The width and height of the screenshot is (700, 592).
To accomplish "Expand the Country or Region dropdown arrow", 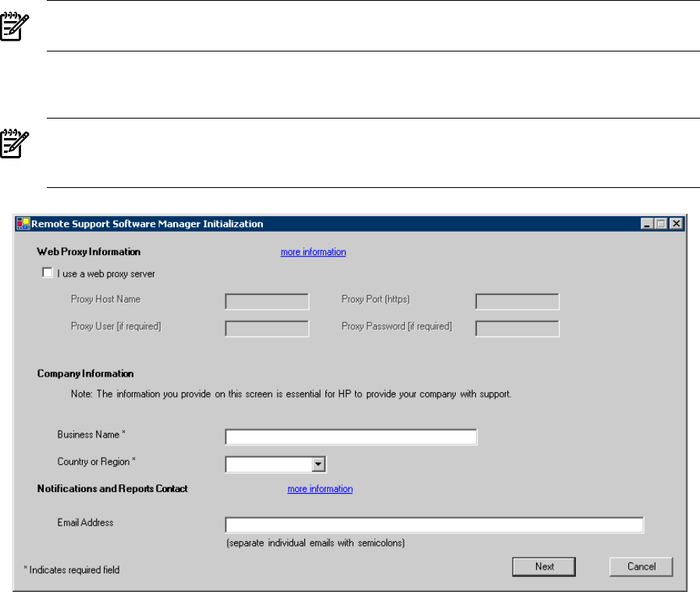I will 318,465.
